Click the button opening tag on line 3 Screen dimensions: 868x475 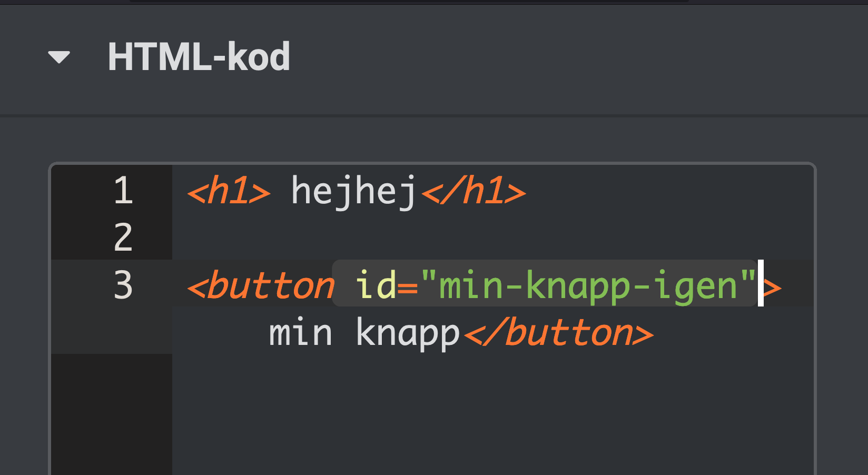tap(261, 285)
